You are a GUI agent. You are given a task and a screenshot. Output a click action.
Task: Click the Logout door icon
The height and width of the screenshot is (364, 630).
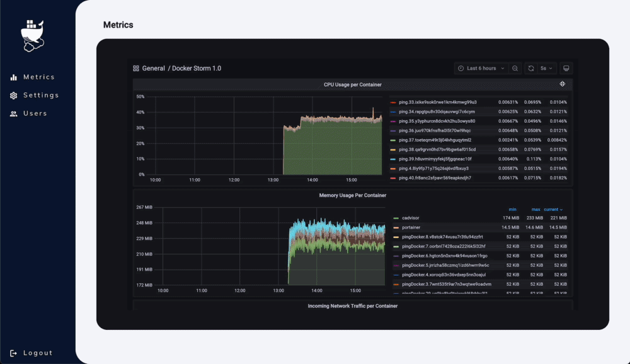[x=13, y=353]
